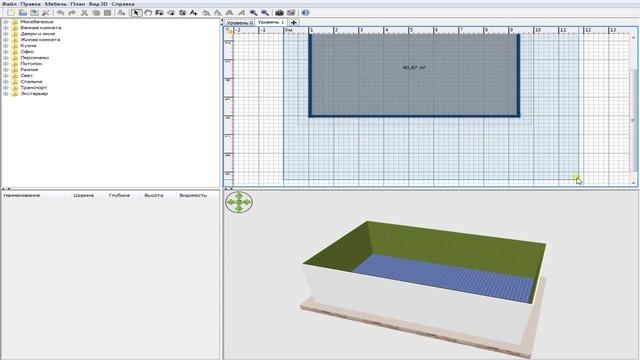640x360 pixels.
Task: Create a new home with New icon
Action: pos(11,13)
